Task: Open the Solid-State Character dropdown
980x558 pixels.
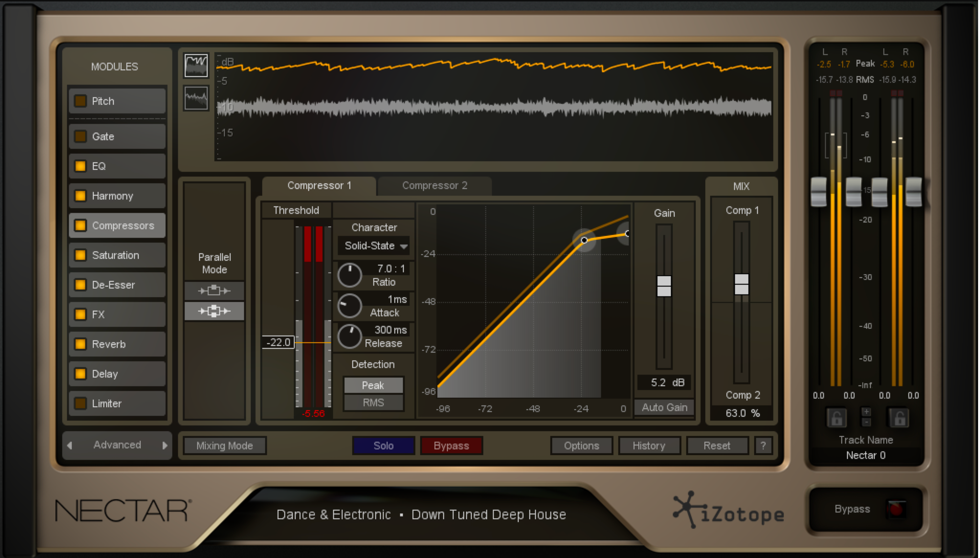Action: click(x=374, y=246)
